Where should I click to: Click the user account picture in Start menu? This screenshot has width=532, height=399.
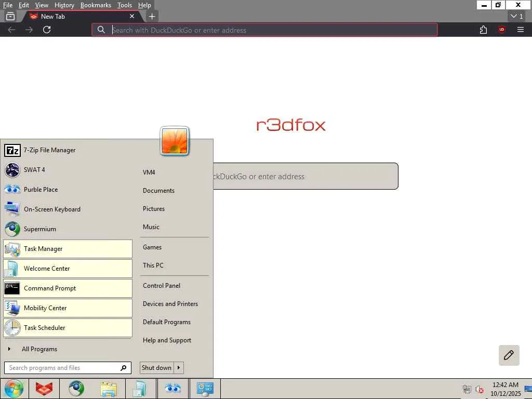point(175,141)
